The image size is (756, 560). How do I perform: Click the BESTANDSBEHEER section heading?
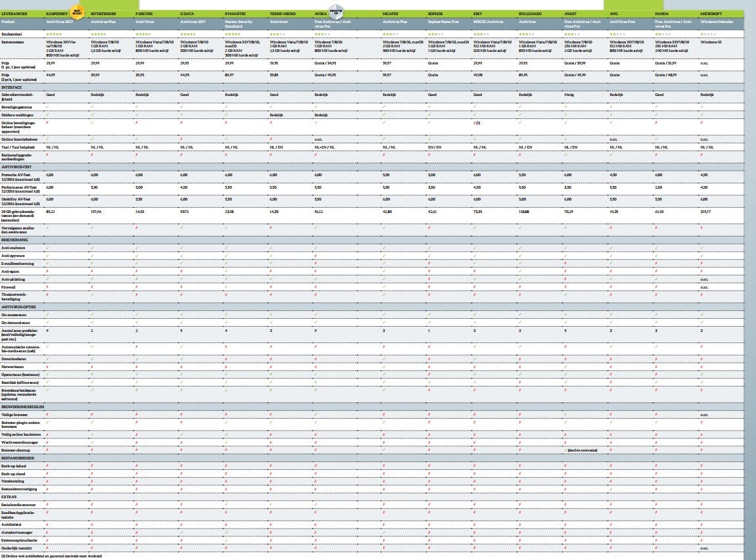[x=18, y=458]
